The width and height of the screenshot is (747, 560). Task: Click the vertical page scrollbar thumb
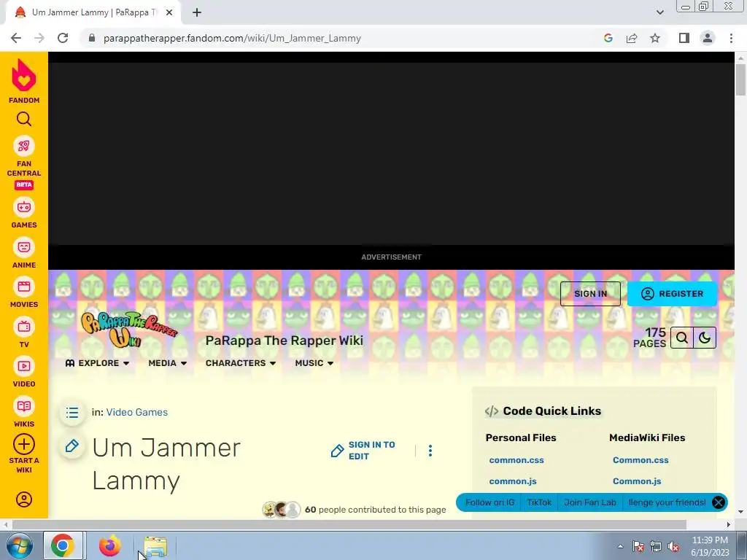740,79
